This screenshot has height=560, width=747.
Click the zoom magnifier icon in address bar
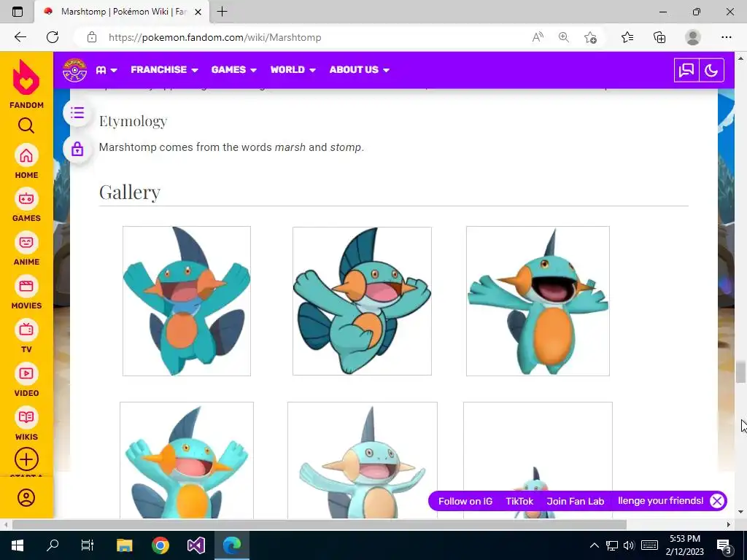(x=564, y=37)
